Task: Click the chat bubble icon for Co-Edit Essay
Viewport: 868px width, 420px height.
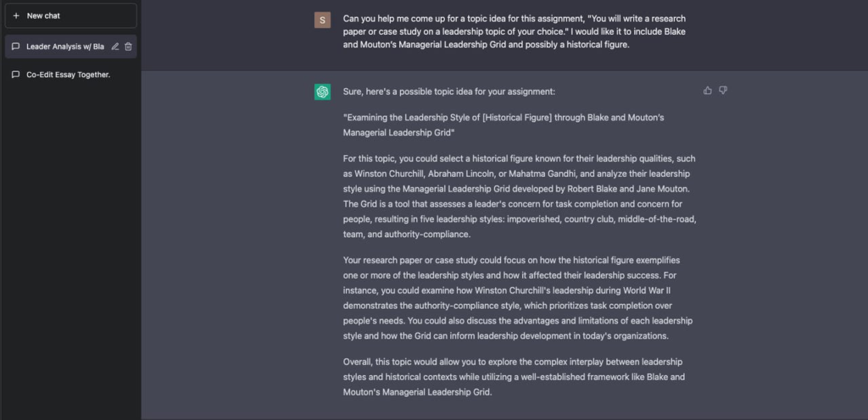Action: [16, 75]
